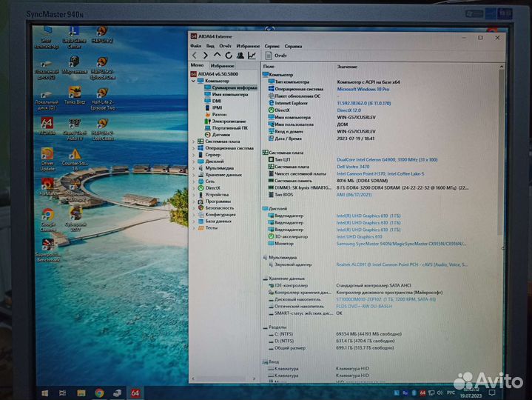Open the graph chart icon in toolbar
The height and width of the screenshot is (400, 532).
click(x=252, y=56)
